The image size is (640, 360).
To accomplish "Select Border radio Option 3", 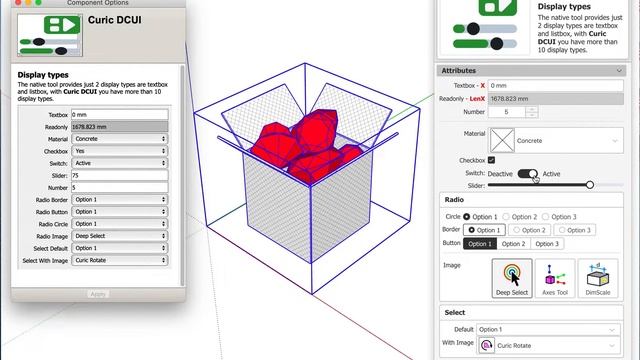I will coord(575,230).
